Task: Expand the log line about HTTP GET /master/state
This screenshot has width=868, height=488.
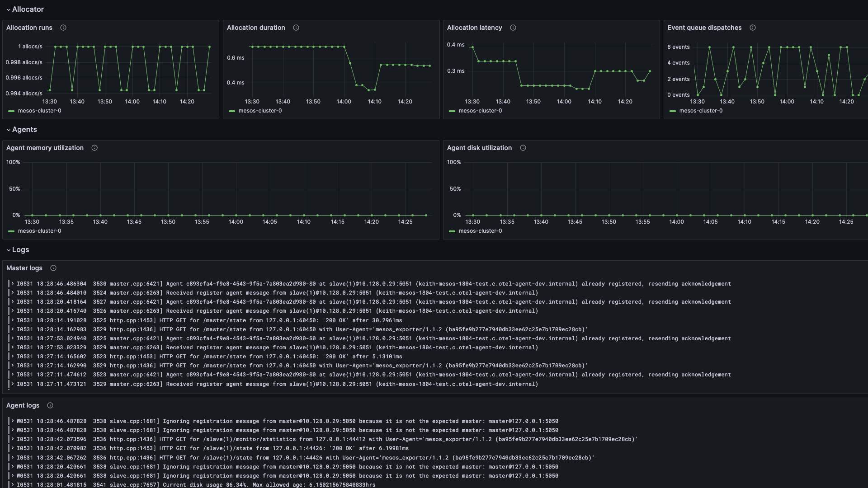Action: click(x=12, y=320)
